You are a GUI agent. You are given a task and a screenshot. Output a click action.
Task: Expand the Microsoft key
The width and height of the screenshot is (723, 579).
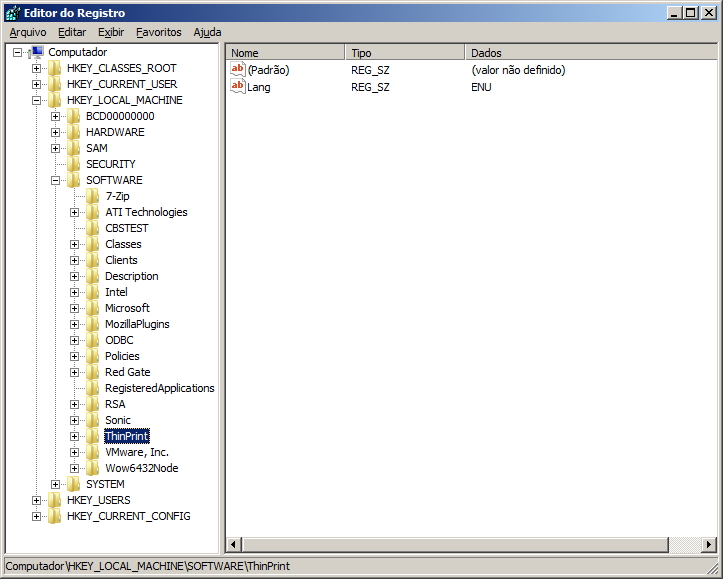[74, 308]
